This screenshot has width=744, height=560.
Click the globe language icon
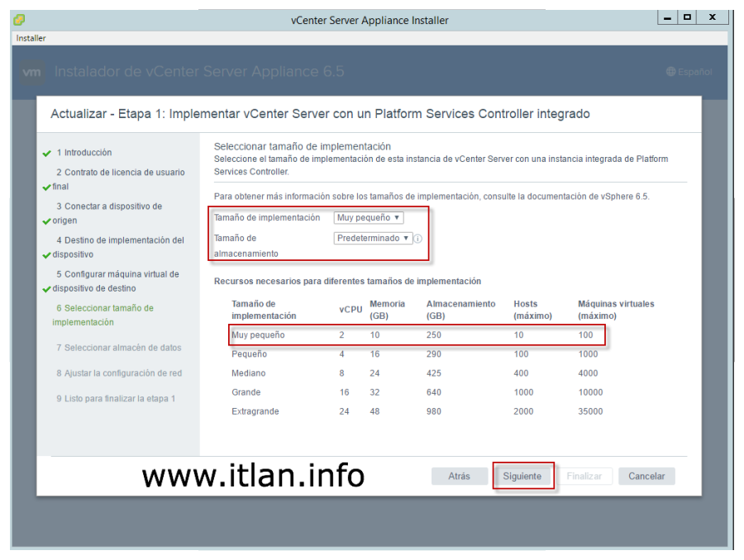click(x=670, y=72)
